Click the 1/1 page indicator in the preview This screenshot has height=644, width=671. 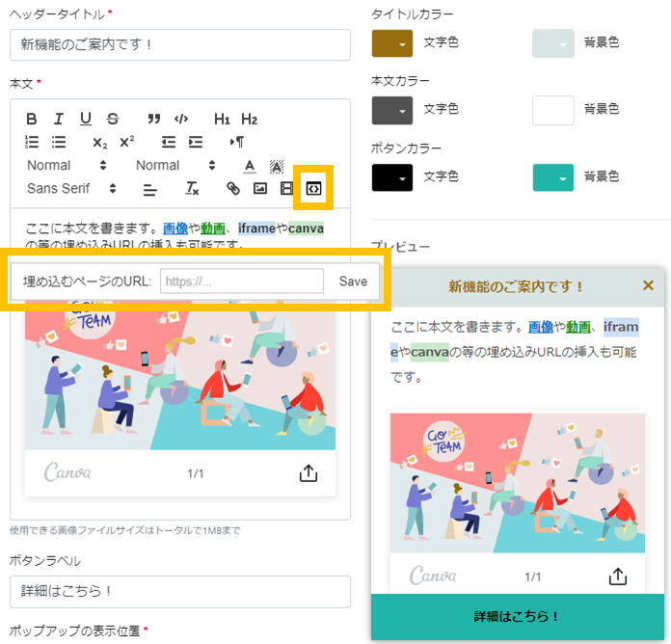(533, 577)
